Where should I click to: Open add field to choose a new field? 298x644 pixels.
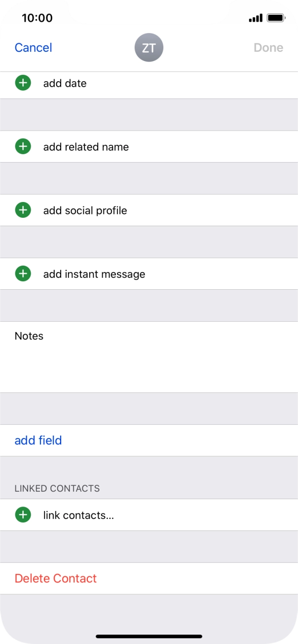click(38, 440)
